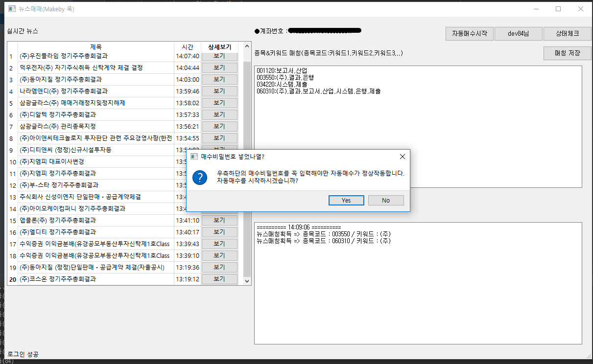Viewport: 593px width, 364px height.
Task: Close the 매수비밀번호 dialog with X
Action: click(403, 157)
